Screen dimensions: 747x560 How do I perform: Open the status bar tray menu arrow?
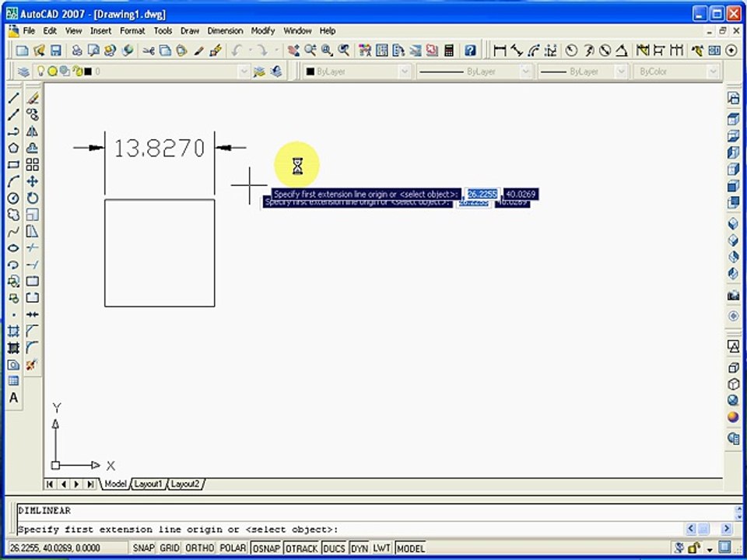click(x=710, y=548)
